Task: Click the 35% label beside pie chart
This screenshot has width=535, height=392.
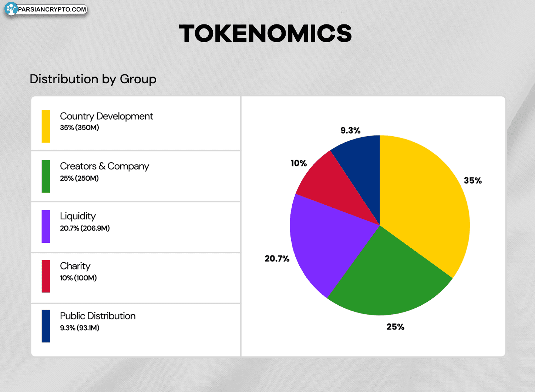Action: coord(473,181)
